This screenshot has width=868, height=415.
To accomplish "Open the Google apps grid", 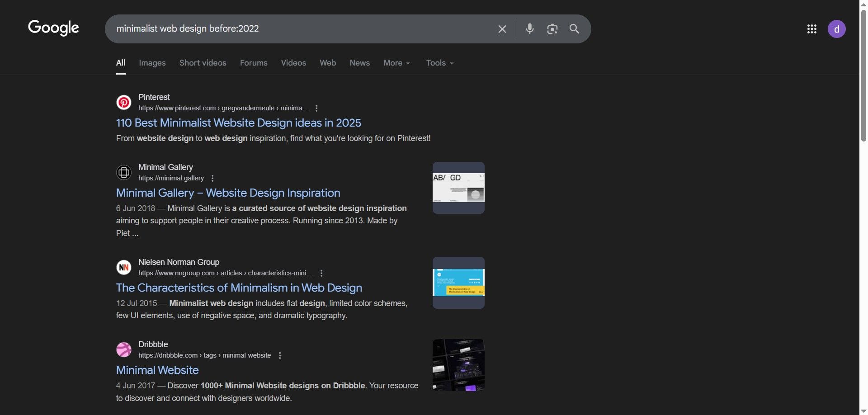I will click(x=811, y=29).
